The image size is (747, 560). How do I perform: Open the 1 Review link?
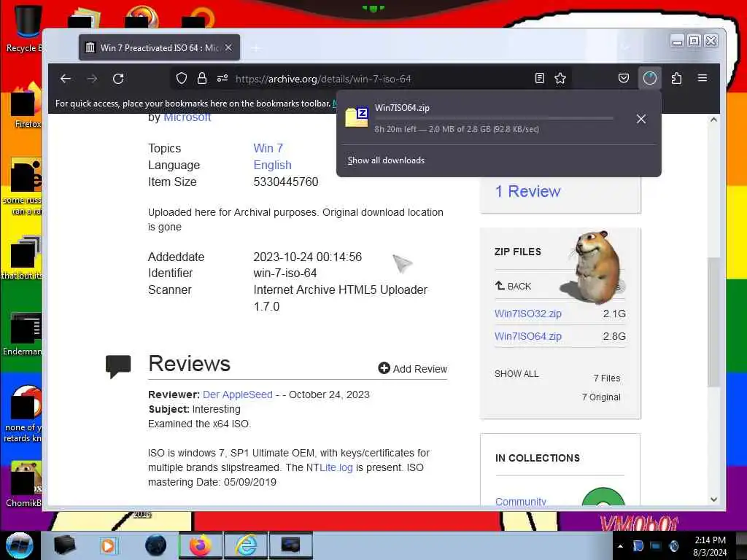point(527,192)
